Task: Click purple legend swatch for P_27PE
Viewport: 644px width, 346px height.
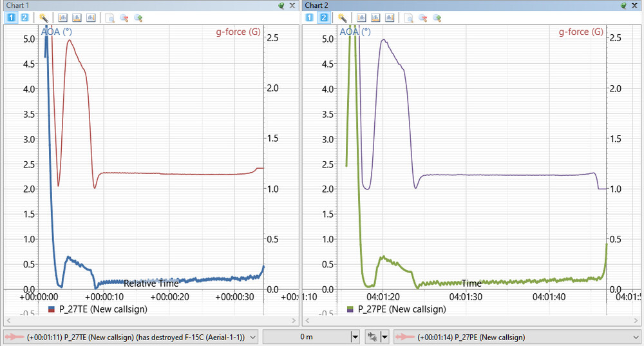Action: tap(350, 311)
